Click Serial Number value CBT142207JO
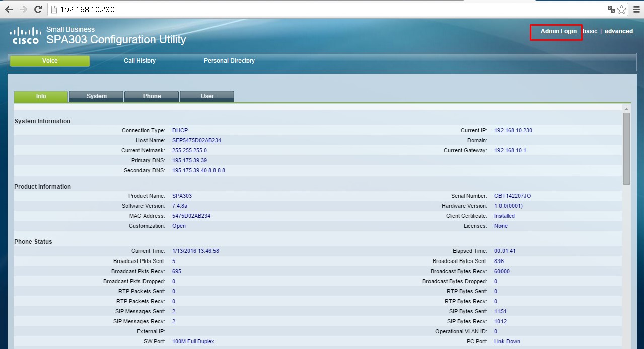Screen dimensions: 644x349 pyautogui.click(x=513, y=196)
